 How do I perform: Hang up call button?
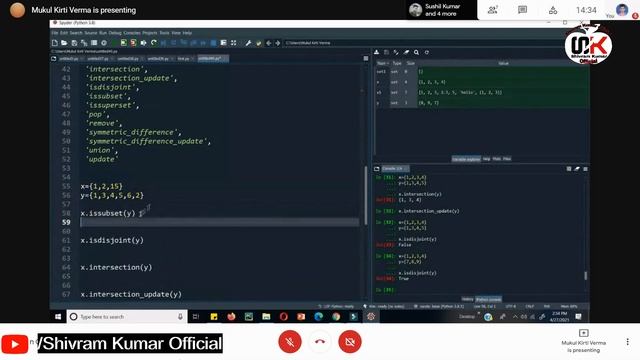[x=320, y=342]
